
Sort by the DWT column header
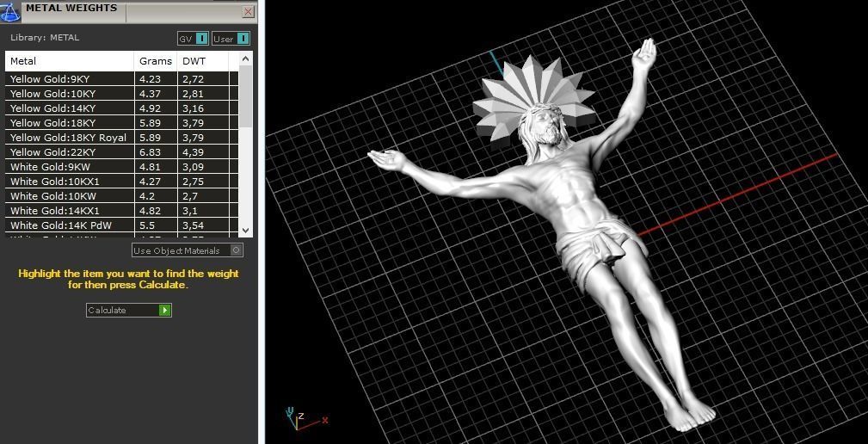point(203,61)
